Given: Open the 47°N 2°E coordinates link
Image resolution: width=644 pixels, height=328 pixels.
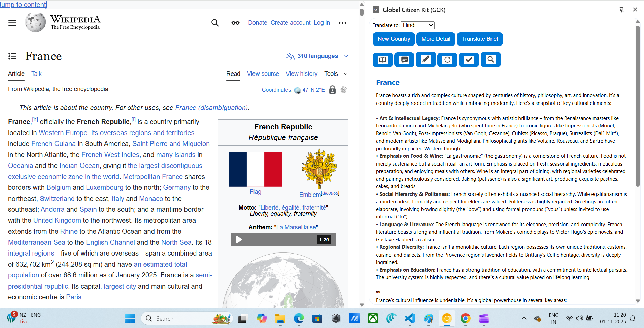Looking at the screenshot, I should pyautogui.click(x=313, y=90).
